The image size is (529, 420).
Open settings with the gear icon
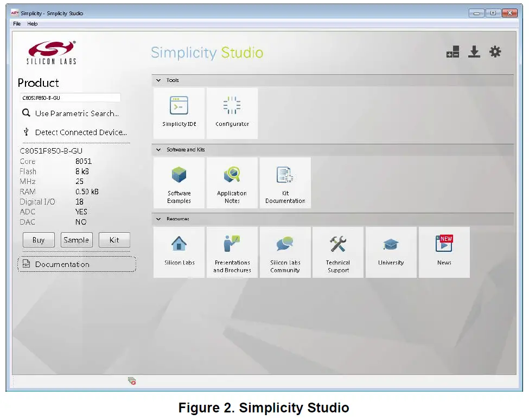495,52
